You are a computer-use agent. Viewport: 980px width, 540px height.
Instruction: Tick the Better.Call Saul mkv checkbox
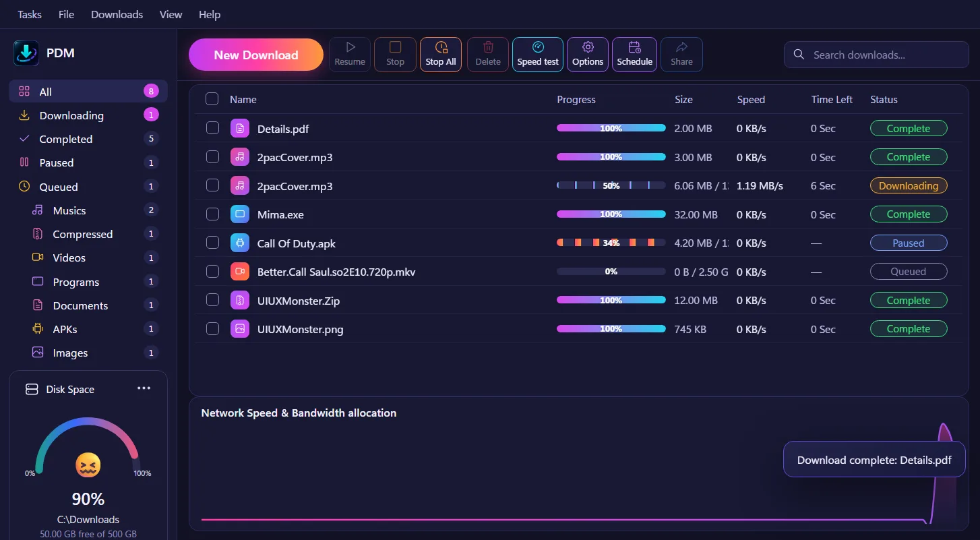[x=212, y=272]
